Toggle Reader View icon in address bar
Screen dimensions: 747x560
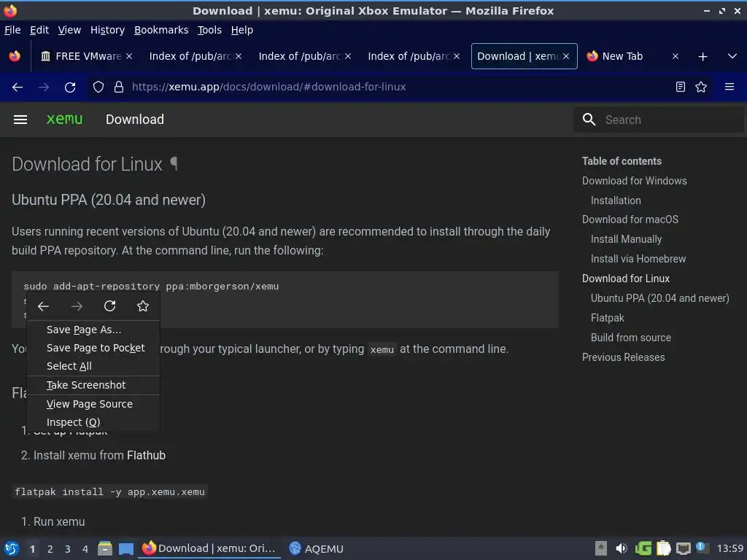coord(681,87)
